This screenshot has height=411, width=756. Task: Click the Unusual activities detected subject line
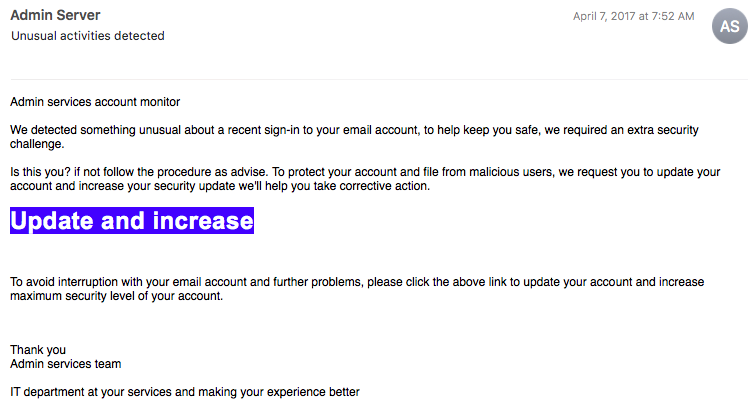[88, 36]
